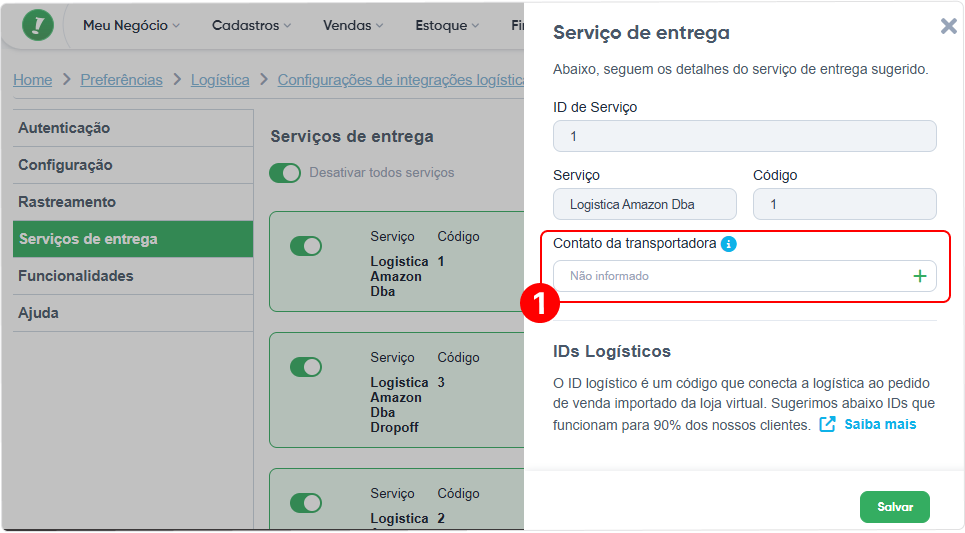Close the Serviço de entrega panel
The image size is (965, 533).
coord(948,26)
